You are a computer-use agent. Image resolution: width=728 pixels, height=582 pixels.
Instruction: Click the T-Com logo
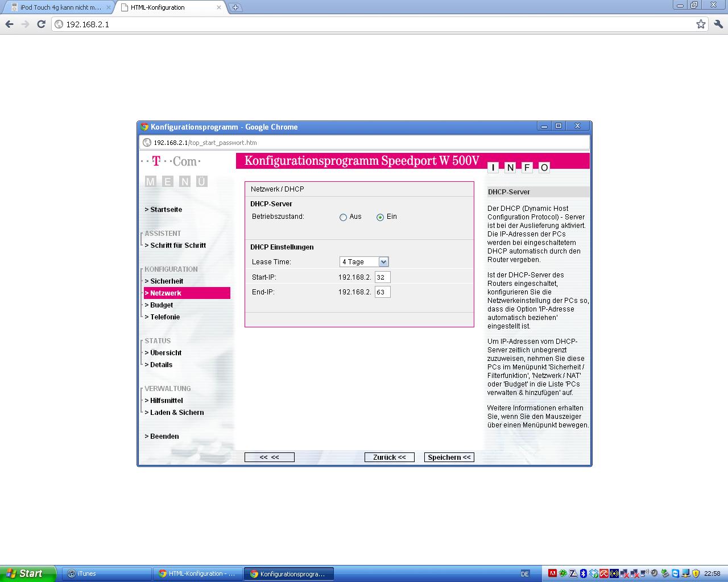pos(171,161)
